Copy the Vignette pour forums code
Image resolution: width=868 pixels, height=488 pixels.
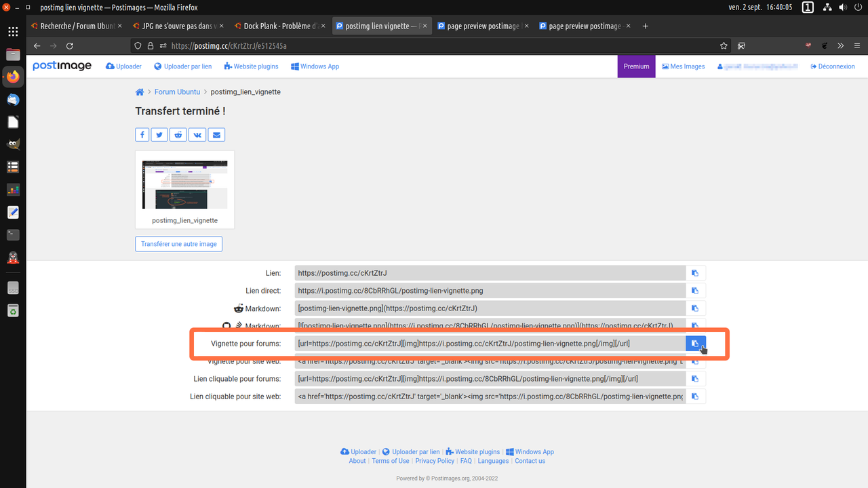coord(695,344)
